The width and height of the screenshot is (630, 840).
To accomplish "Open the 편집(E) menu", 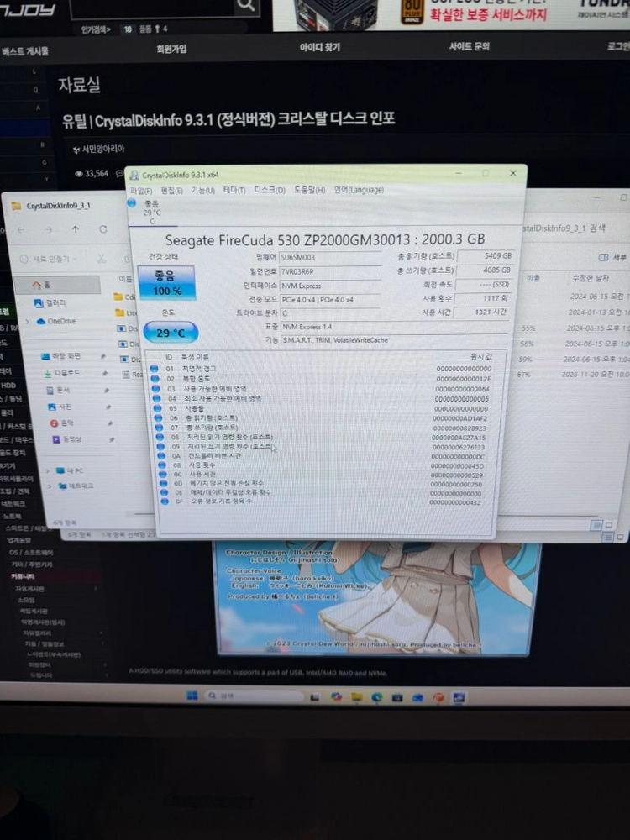I will (172, 191).
